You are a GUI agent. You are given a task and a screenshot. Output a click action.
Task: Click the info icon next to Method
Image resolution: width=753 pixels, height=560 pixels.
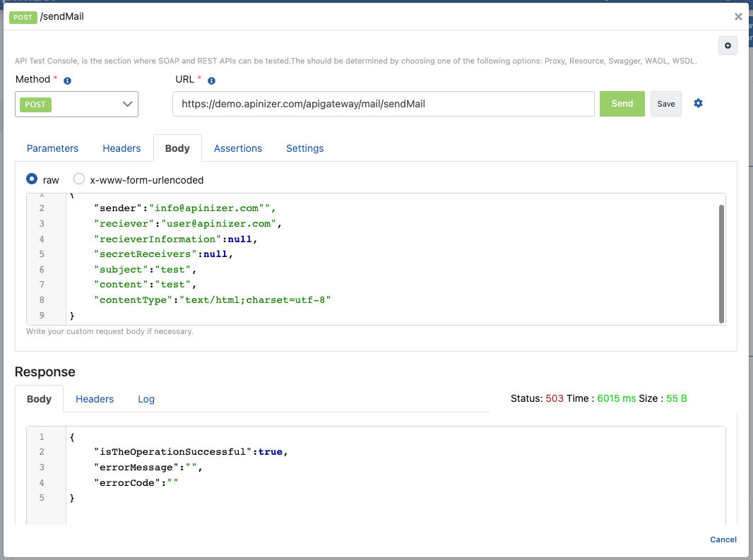pos(67,81)
